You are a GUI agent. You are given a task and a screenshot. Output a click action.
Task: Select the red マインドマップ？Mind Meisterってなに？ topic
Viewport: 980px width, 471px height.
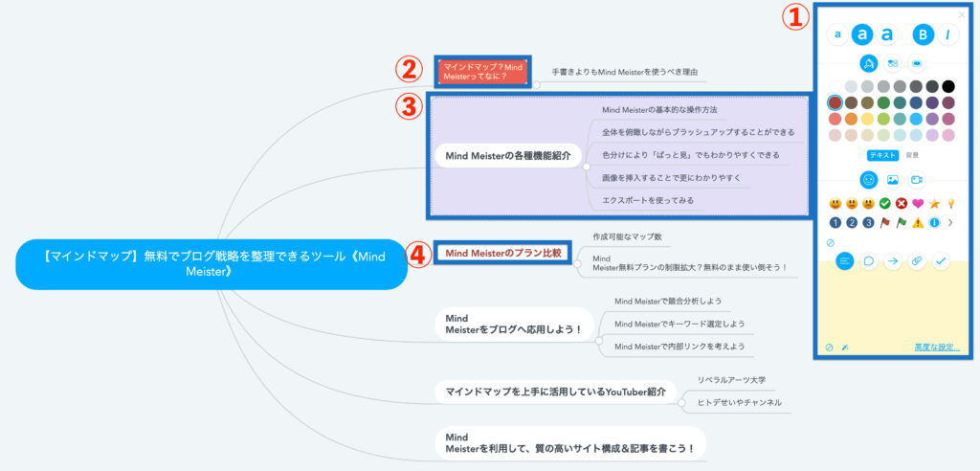(x=483, y=72)
